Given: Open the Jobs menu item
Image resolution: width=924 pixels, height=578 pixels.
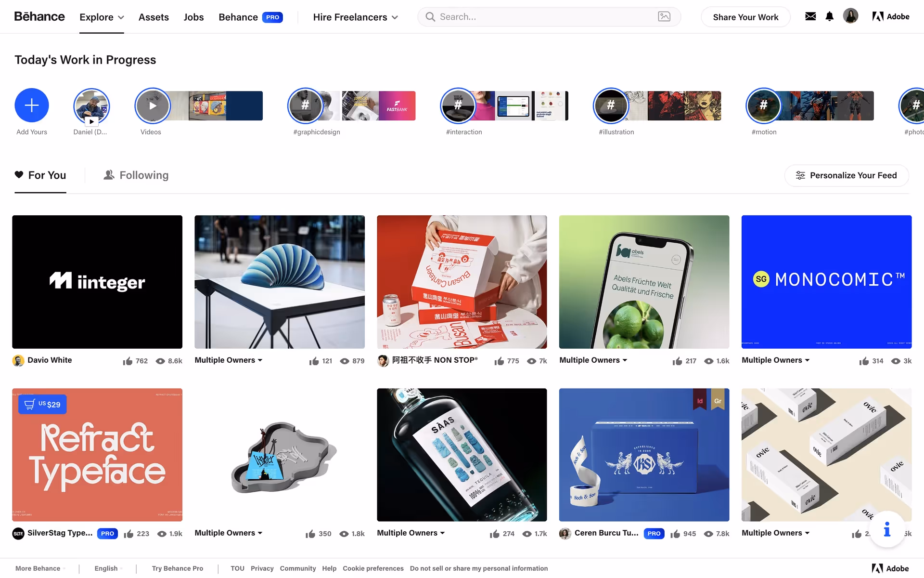Looking at the screenshot, I should point(193,17).
